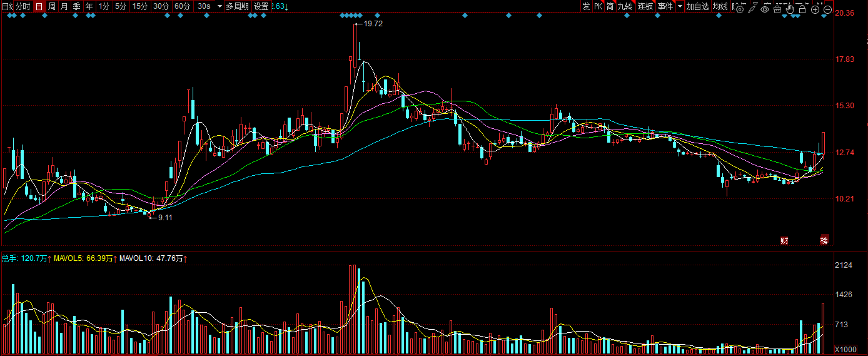Click the 19.72 high price label
868x356 pixels.
[x=373, y=23]
